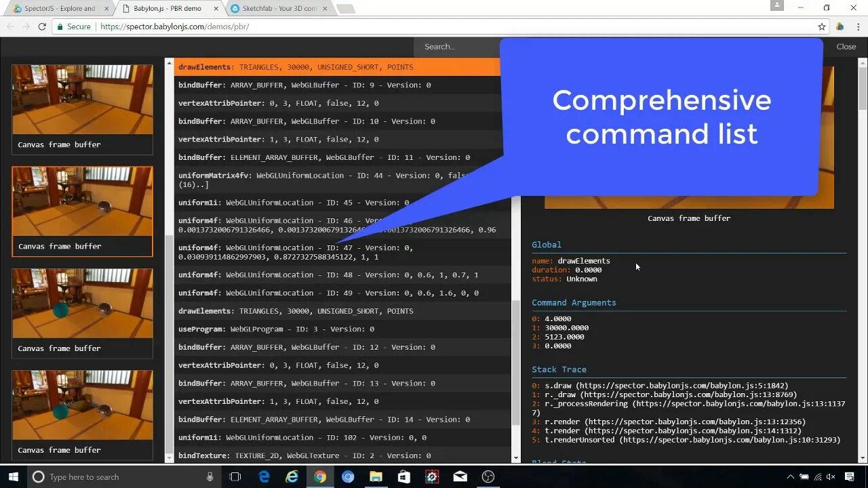Click the bookmark star in the address bar
This screenshot has width=868, height=488.
[x=821, y=26]
